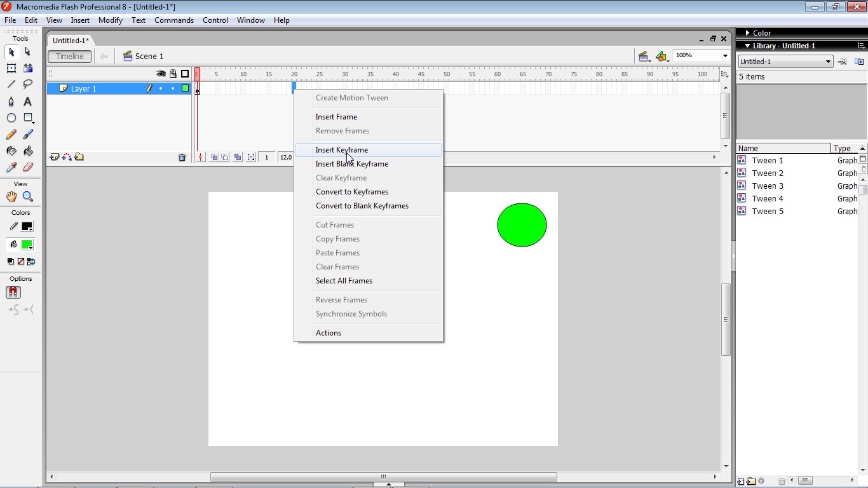Choose Convert to Keyframes
868x488 pixels.
click(x=369, y=192)
